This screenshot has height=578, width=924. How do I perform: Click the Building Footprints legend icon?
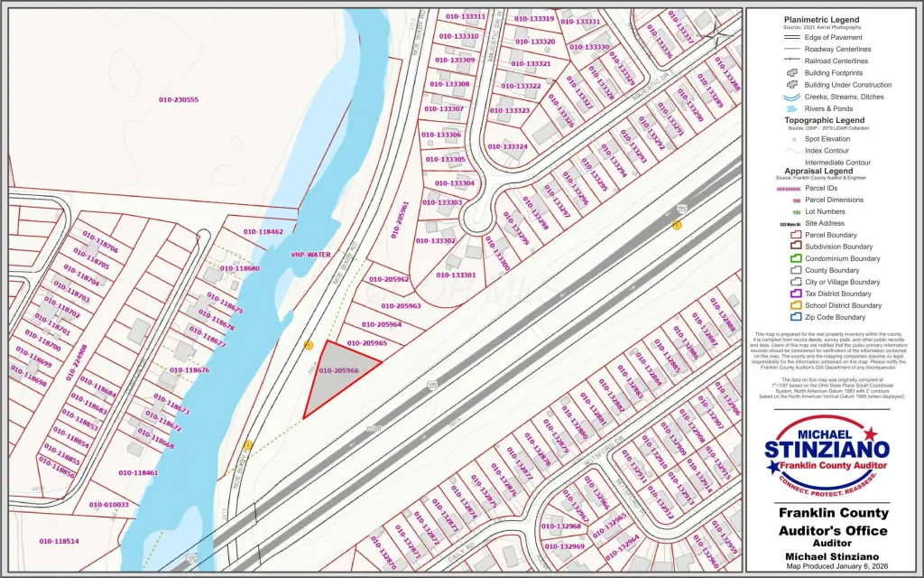(x=791, y=73)
